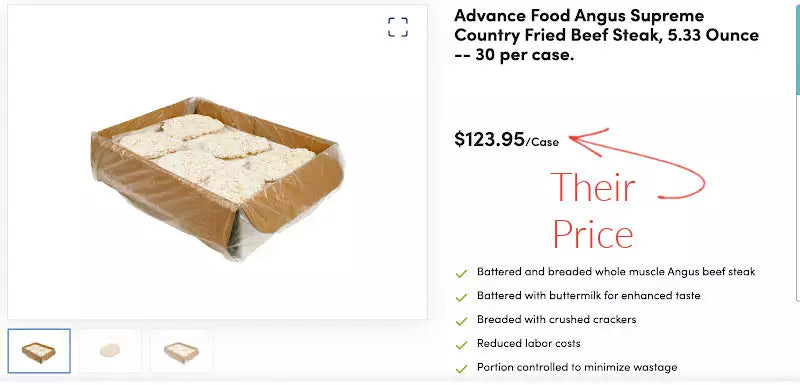Image resolution: width=800 pixels, height=385 pixels.
Task: Click green checkmark beside Portion controlled feature
Action: pyautogui.click(x=461, y=369)
